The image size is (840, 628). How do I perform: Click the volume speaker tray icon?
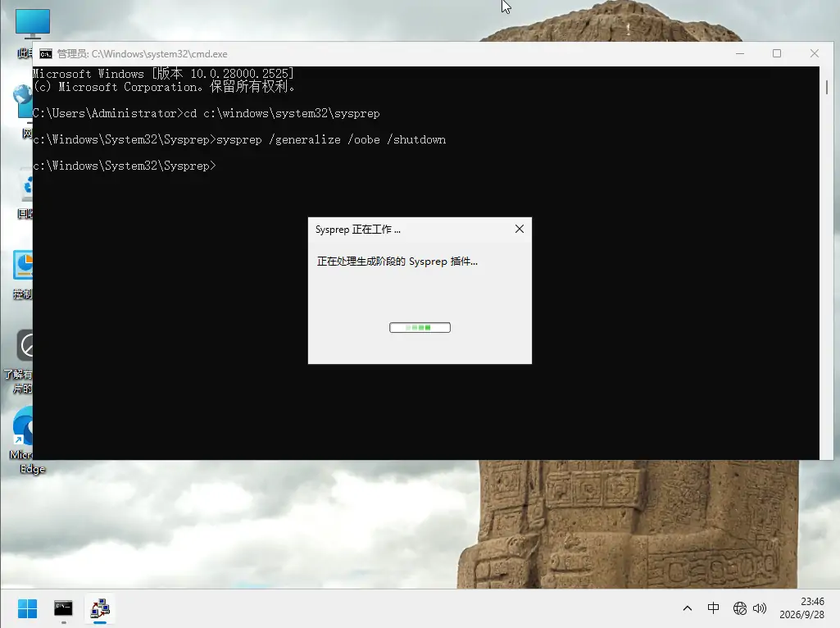point(759,608)
